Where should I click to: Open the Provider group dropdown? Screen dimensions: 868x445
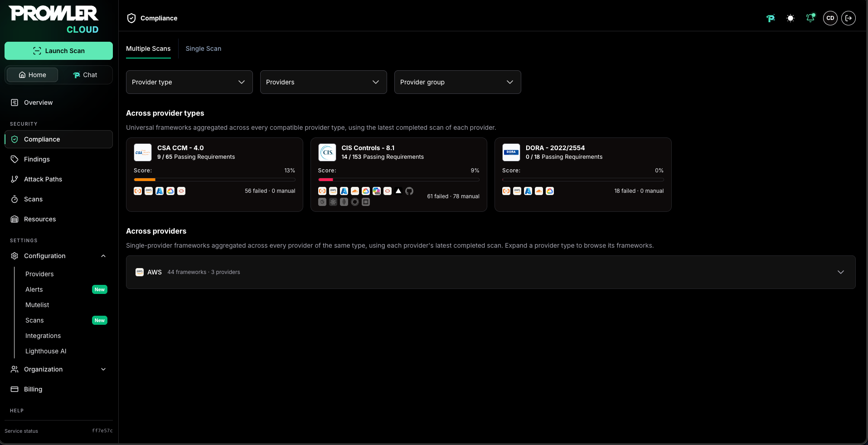(x=458, y=82)
